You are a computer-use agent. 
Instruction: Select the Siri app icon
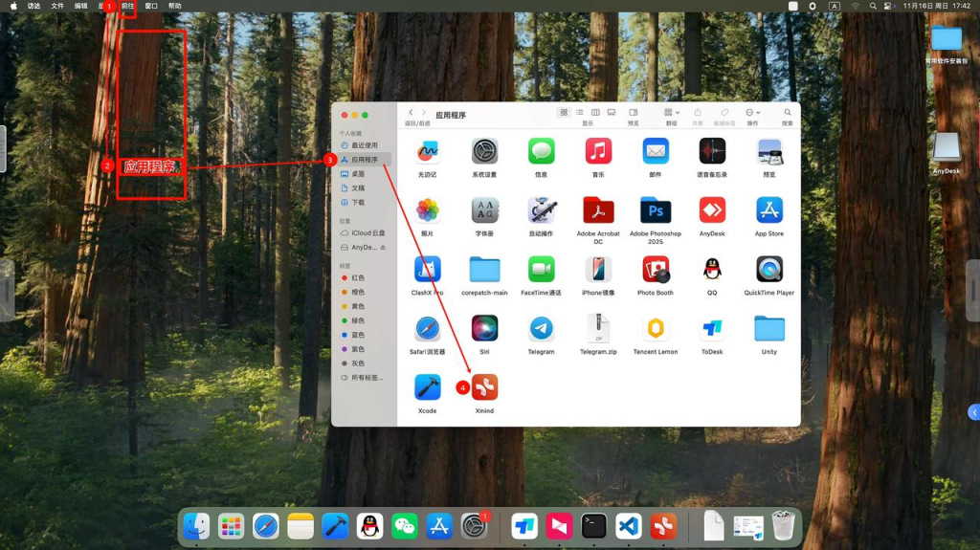[x=484, y=329]
